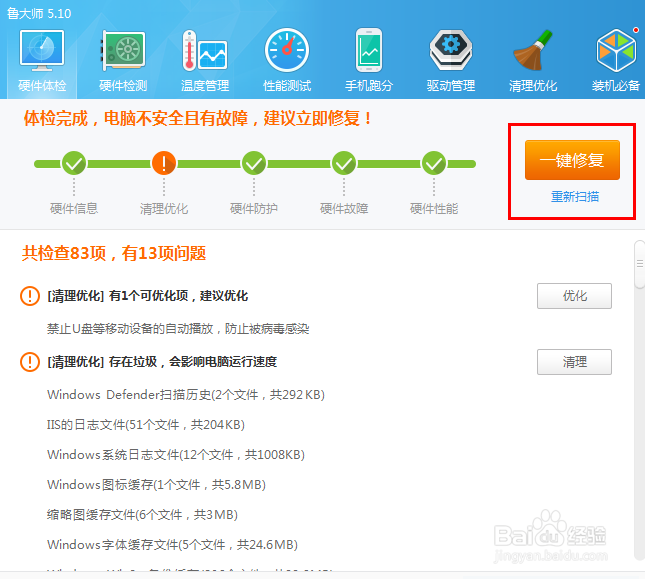This screenshot has height=579, width=645.
Task: Click the IIS的日志文件 entry
Action: 146,424
